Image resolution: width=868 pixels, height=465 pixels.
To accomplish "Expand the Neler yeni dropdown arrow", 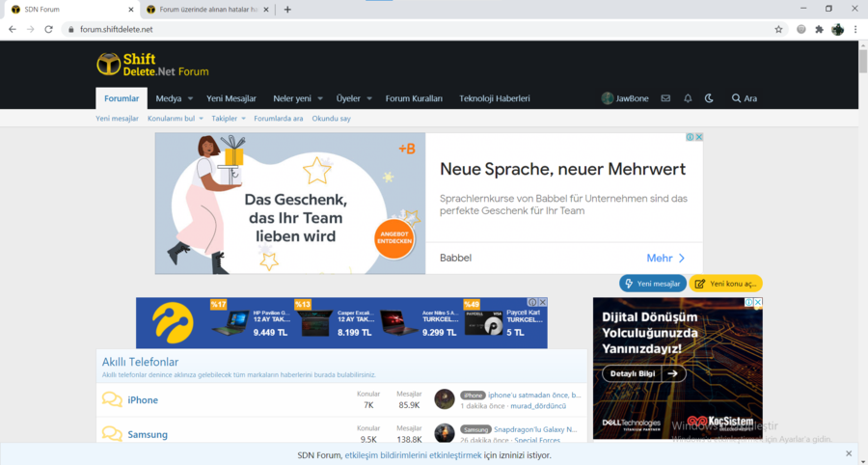I will [x=320, y=98].
